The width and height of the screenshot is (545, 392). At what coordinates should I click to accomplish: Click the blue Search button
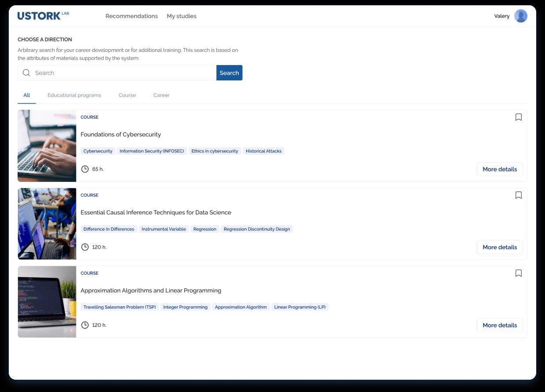(x=229, y=73)
